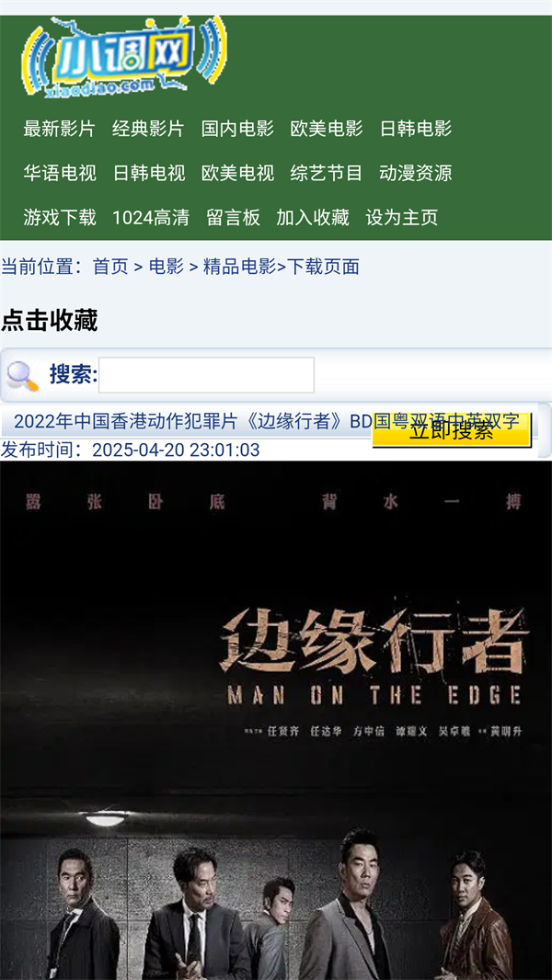Open 日韩电影 category
The height and width of the screenshot is (980, 552).
[416, 129]
